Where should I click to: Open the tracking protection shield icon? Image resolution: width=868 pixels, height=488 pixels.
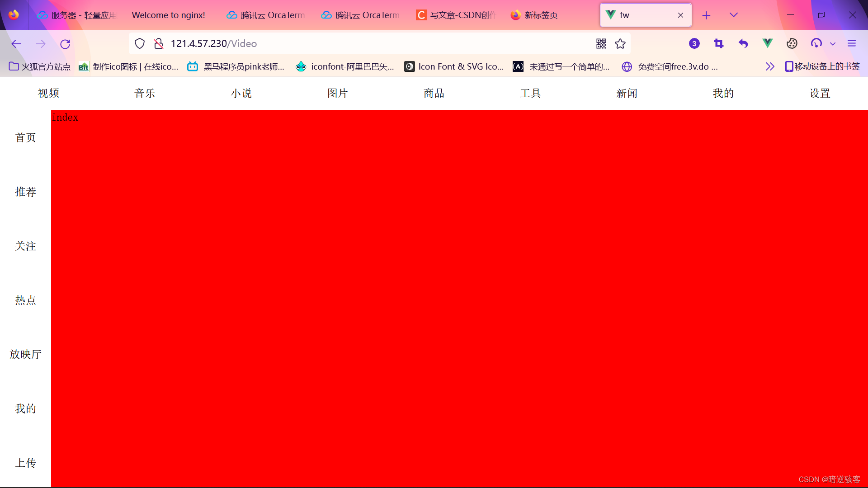pos(140,43)
